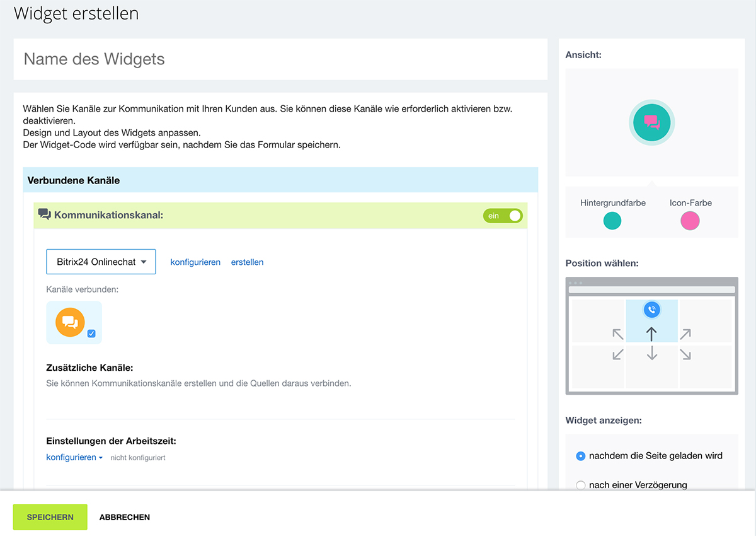756x536 pixels.
Task: Click the 'Widget erstellen' page title
Action: click(76, 13)
